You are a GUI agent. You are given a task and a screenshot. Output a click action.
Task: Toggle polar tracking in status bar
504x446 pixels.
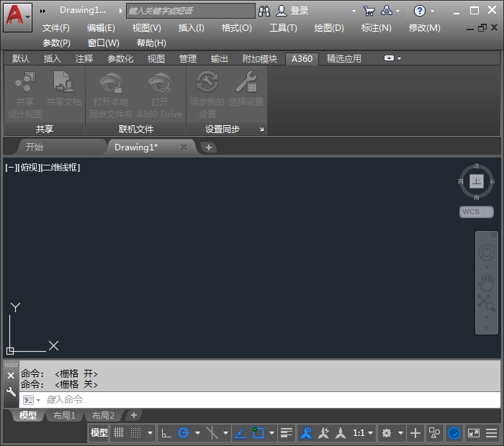(184, 433)
